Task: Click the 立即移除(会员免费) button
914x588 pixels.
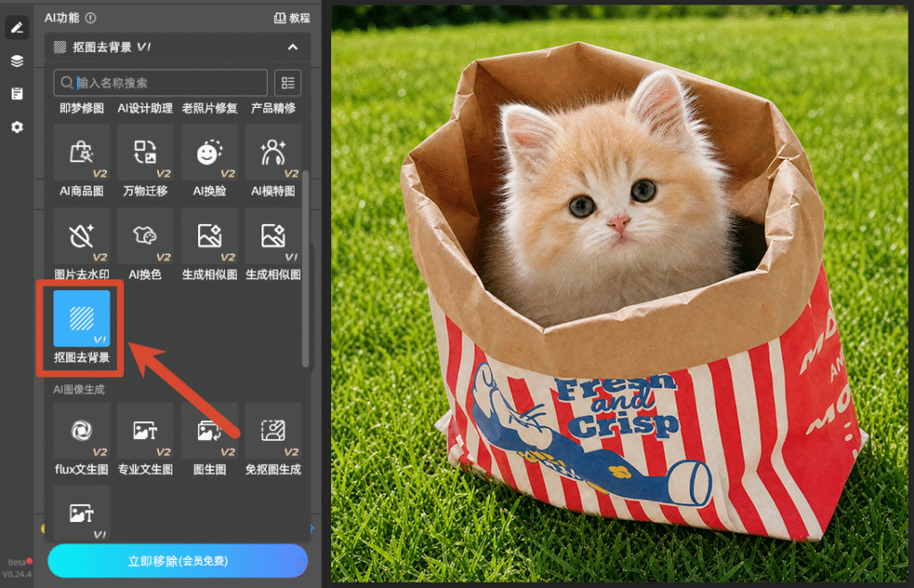Action: coord(178,561)
